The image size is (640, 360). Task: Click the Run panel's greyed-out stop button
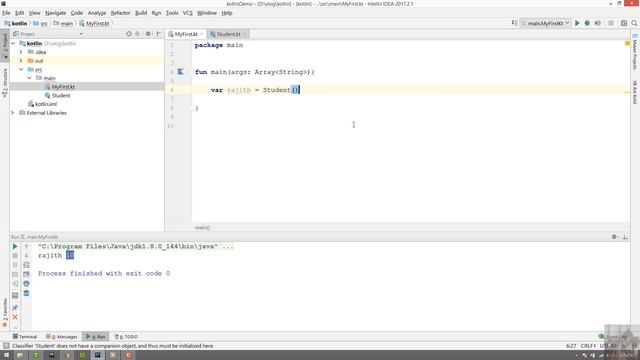coord(15,256)
